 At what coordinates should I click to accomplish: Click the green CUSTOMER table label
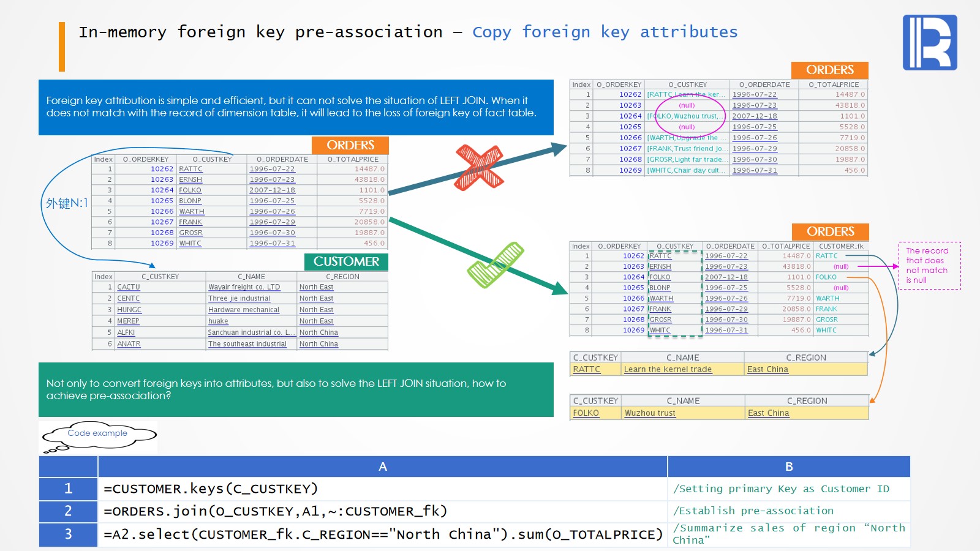(346, 261)
